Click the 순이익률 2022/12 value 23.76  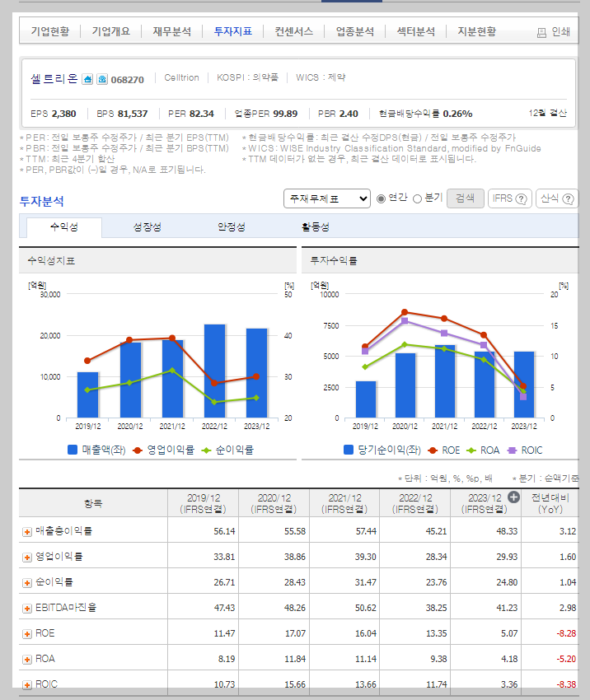437,582
